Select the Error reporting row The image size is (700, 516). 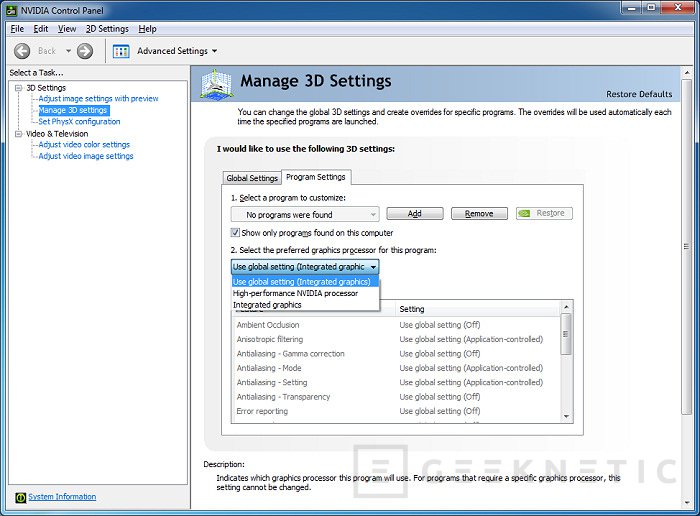point(396,411)
